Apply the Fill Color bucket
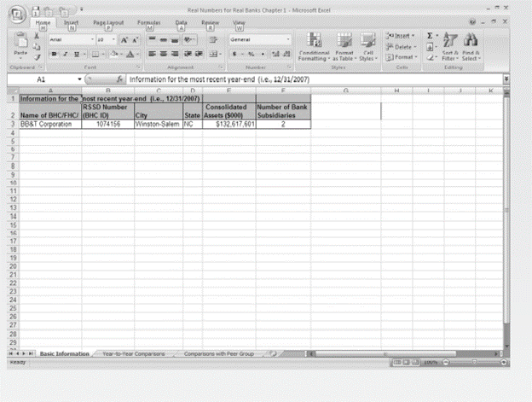This screenshot has height=402, width=532. 114,54
